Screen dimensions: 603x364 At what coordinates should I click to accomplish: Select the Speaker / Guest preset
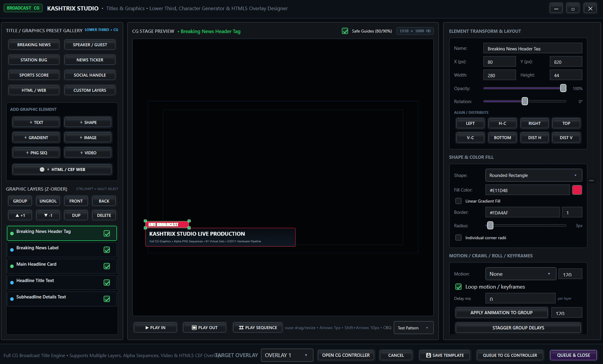click(x=90, y=45)
